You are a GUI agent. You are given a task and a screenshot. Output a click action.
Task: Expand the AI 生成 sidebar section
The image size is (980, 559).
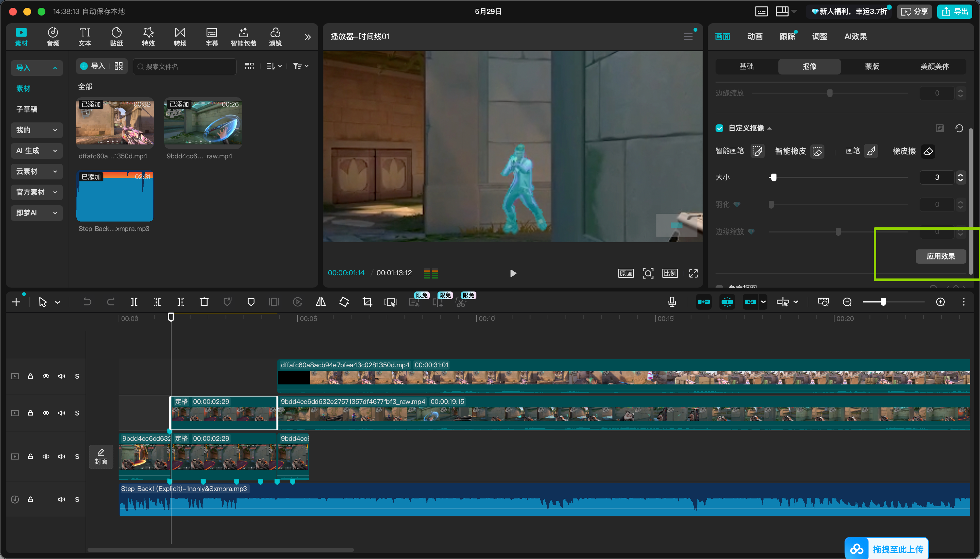[37, 151]
